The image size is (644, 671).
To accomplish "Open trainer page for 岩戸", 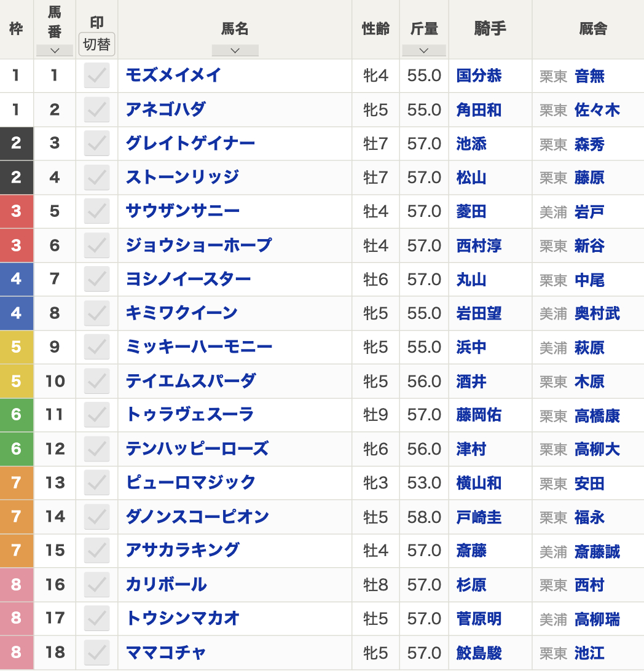I will point(589,212).
